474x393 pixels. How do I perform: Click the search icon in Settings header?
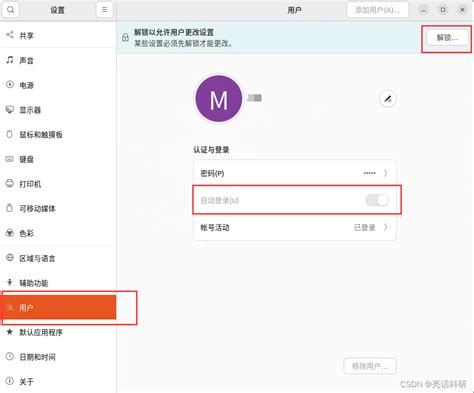click(10, 10)
